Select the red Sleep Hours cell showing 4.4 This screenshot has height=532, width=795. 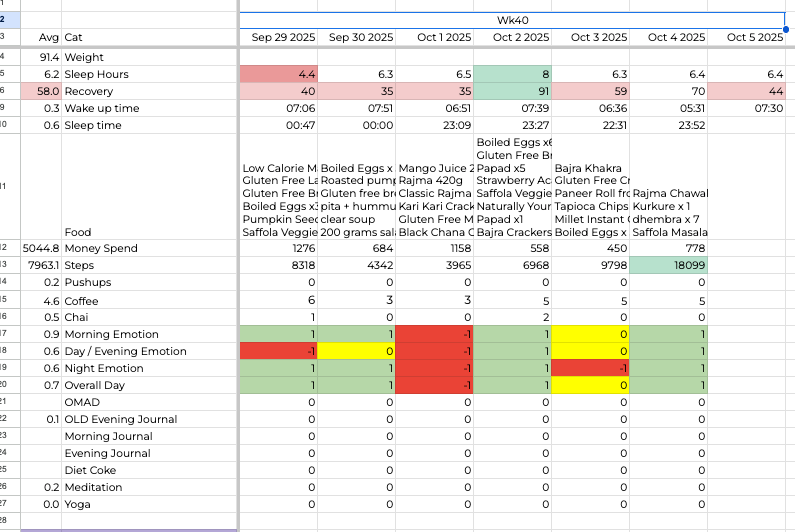(x=279, y=74)
